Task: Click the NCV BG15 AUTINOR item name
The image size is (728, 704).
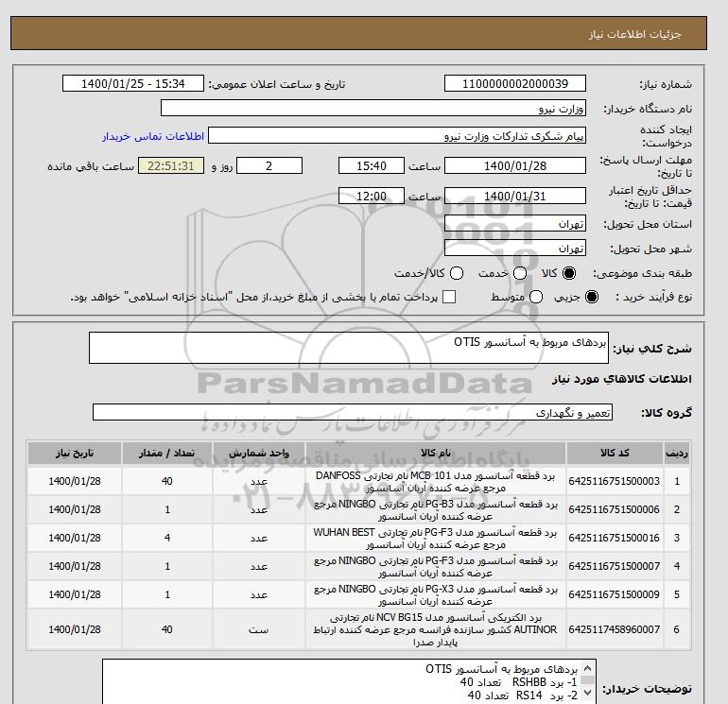Action: click(436, 629)
